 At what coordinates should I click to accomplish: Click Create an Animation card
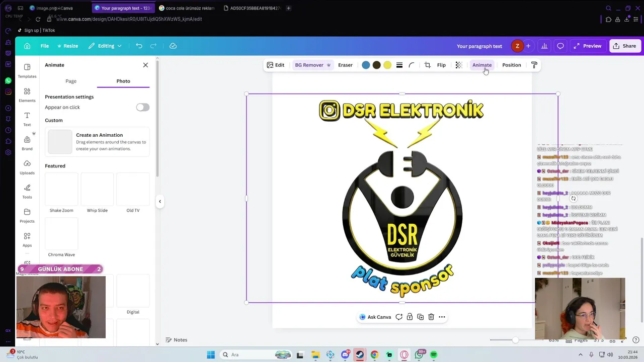coord(97,142)
